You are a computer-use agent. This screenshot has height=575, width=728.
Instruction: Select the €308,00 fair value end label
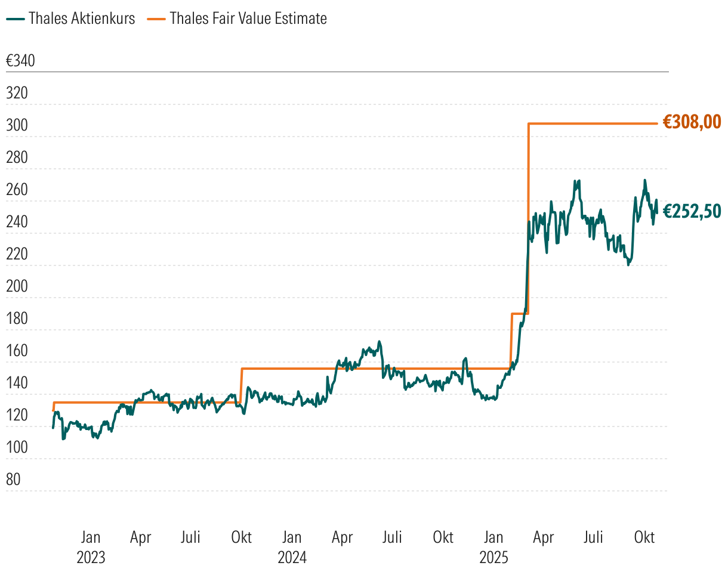tap(692, 123)
